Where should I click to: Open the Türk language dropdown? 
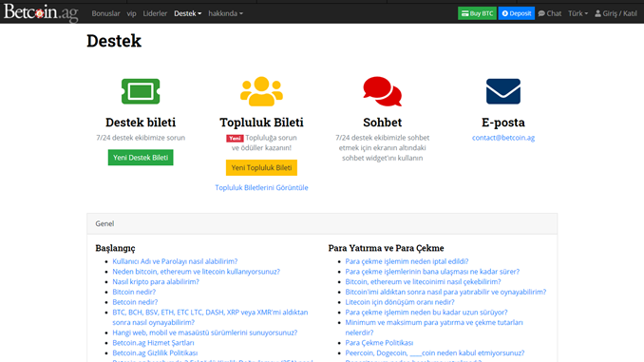pos(578,13)
